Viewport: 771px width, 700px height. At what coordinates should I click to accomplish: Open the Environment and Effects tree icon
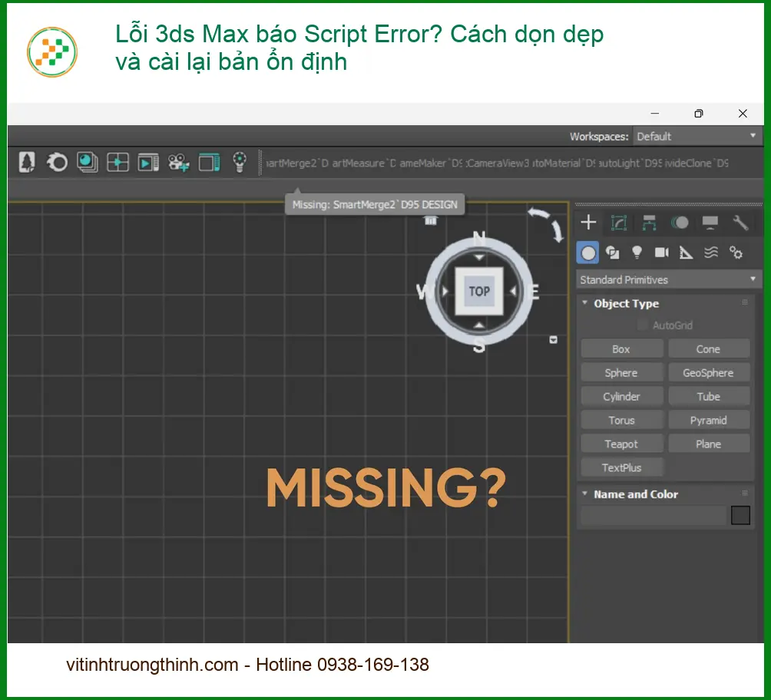click(27, 162)
